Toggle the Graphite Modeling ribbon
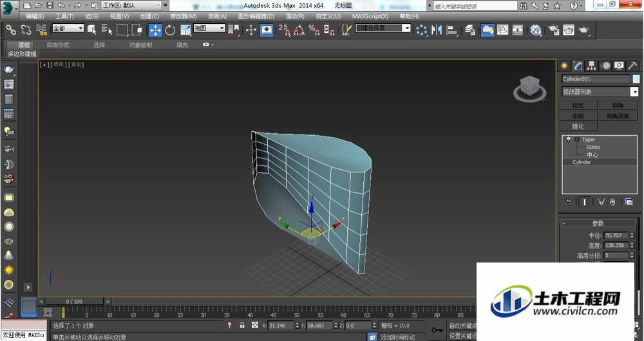Image resolution: width=644 pixels, height=341 pixels. (x=488, y=30)
